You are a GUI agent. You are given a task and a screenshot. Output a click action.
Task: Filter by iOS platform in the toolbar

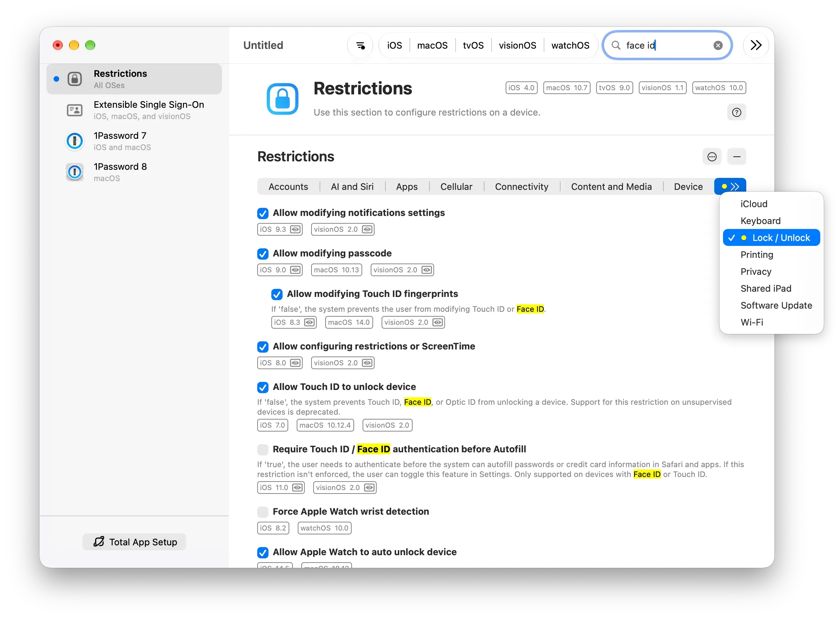click(394, 45)
